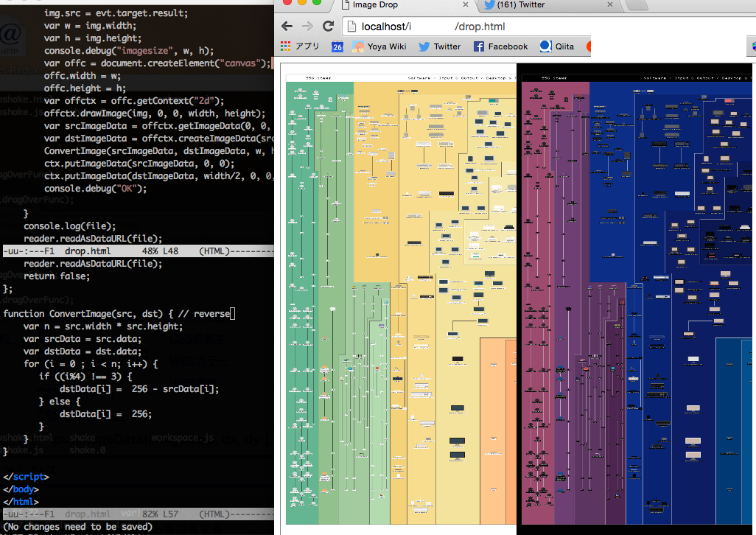Screen dimensions: 756x535
Task: Click the lower Emacs mode line showing 82% L57
Action: [x=139, y=514]
